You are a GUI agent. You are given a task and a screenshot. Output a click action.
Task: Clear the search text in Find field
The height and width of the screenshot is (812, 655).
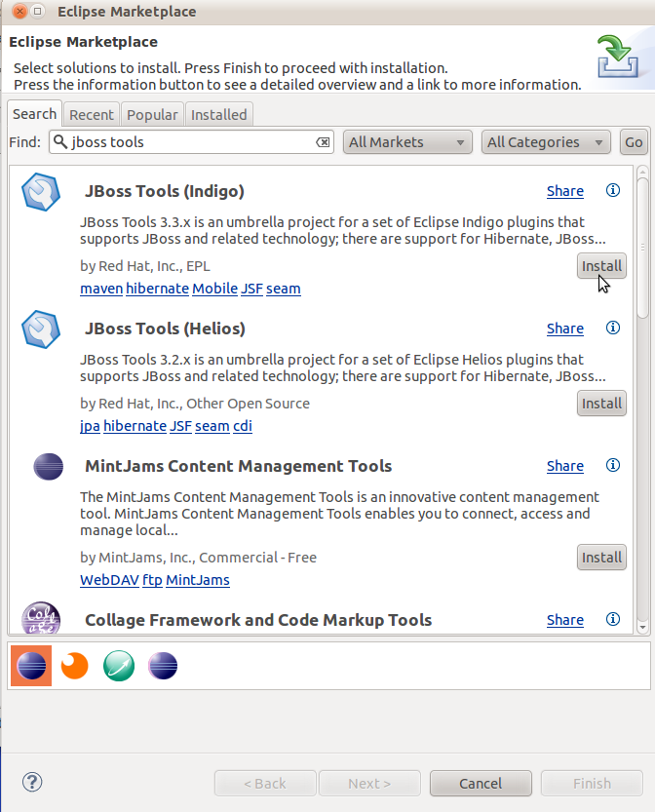[323, 142]
